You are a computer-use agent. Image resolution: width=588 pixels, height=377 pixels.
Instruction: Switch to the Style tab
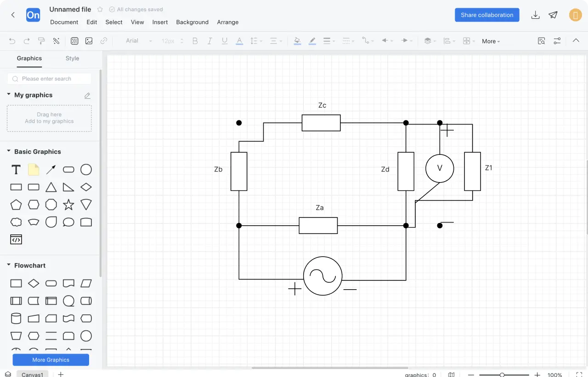click(x=72, y=58)
